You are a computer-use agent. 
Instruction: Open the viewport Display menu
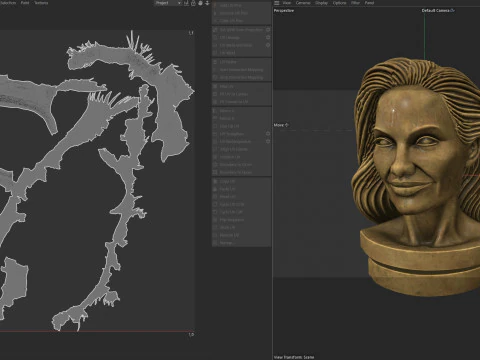click(322, 3)
